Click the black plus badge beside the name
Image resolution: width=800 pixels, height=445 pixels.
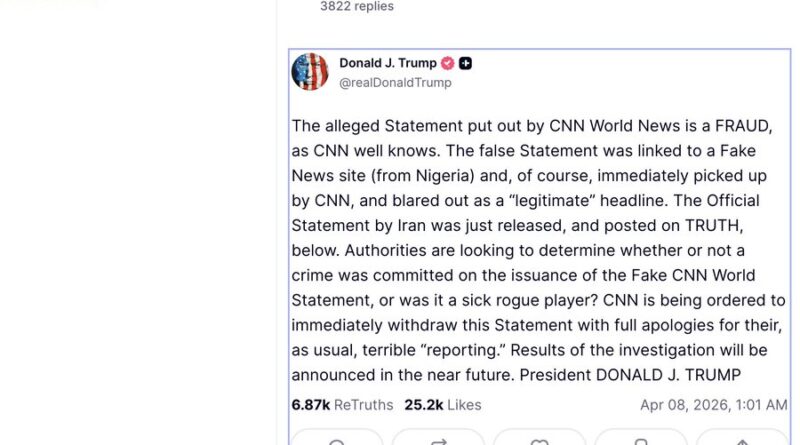pos(466,63)
